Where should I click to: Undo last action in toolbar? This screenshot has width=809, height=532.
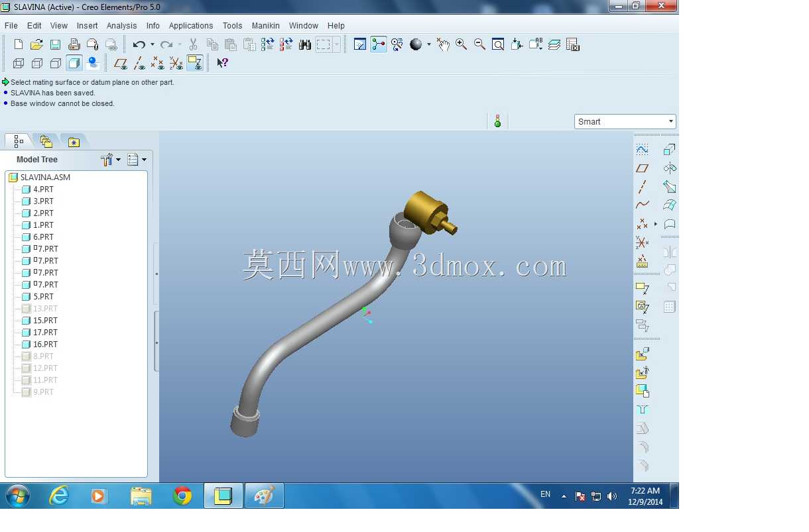pyautogui.click(x=139, y=44)
